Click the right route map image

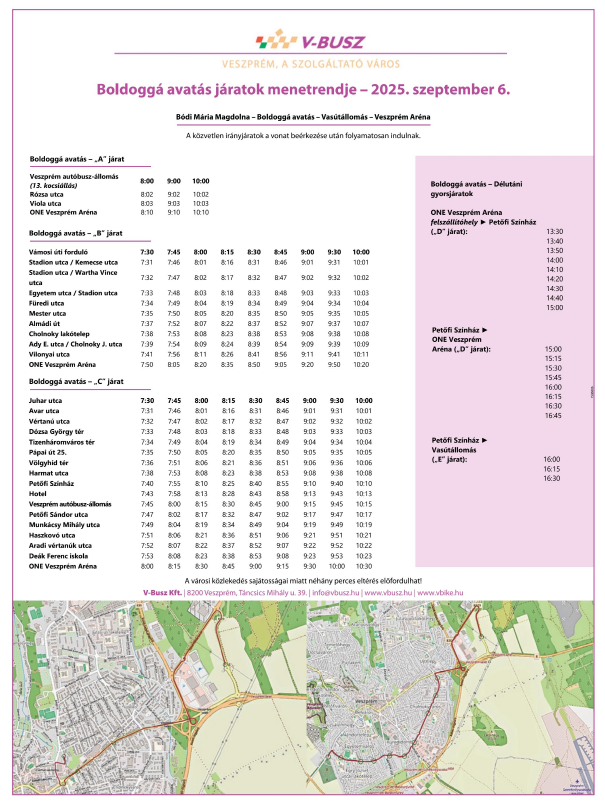pos(453,703)
